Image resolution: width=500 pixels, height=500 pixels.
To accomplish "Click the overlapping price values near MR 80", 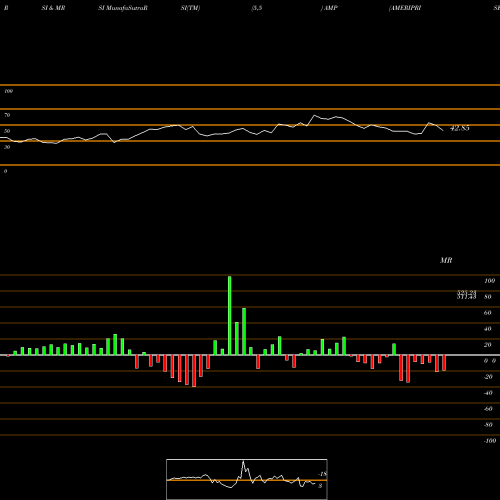I will tap(466, 295).
